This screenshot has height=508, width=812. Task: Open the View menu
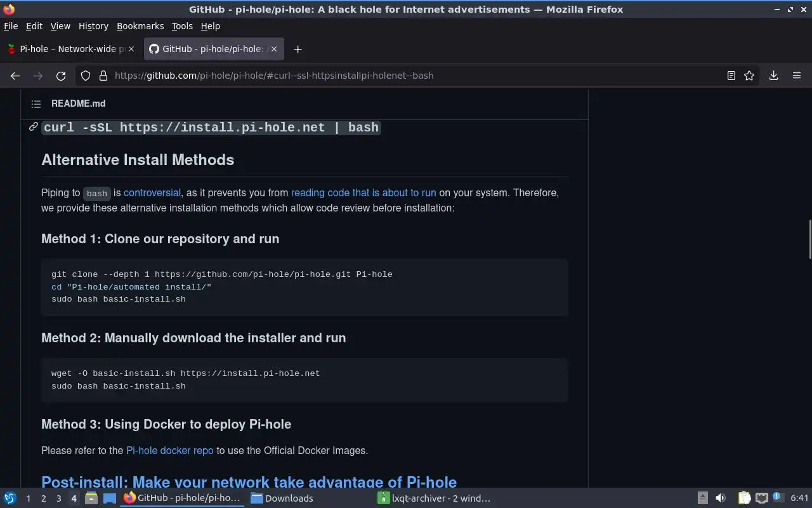pyautogui.click(x=60, y=26)
